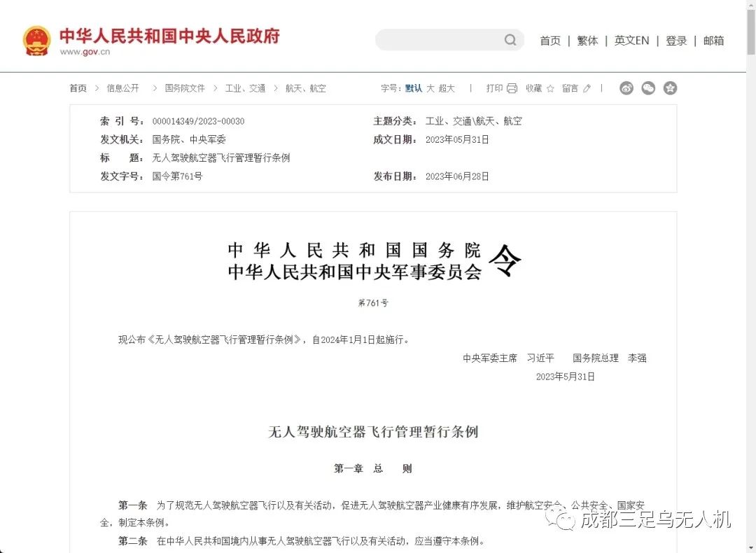
Task: Click the 航天、航空 breadcrumb item
Action: pyautogui.click(x=307, y=87)
